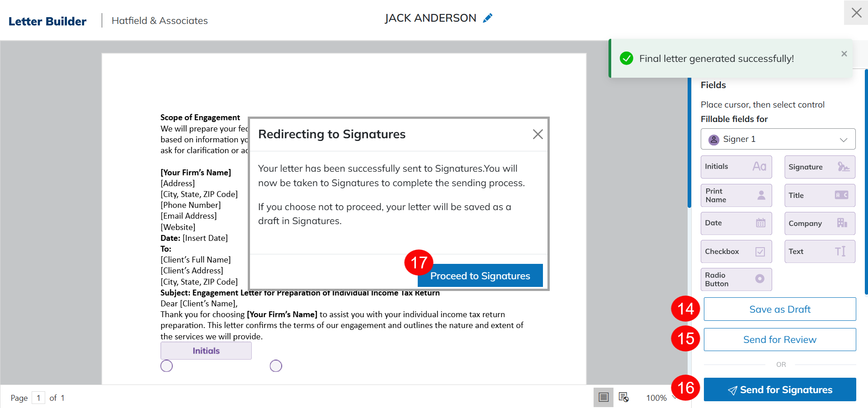
Task: Click Proceed to Signatures
Action: coord(480,276)
